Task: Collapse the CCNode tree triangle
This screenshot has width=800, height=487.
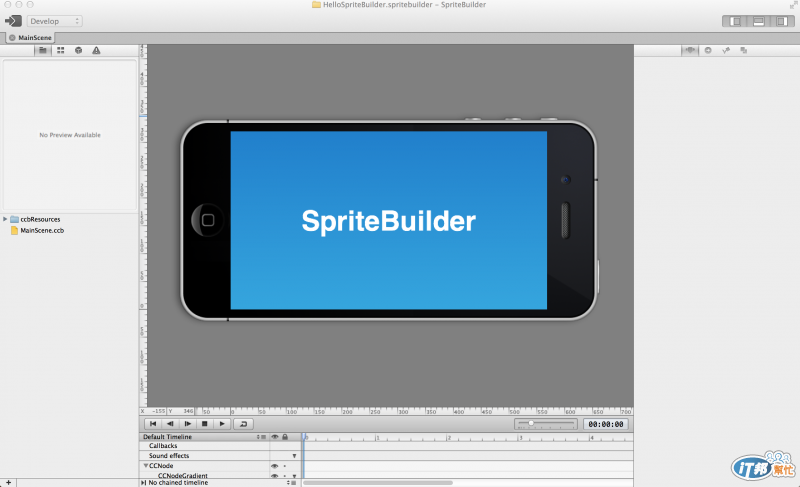Action: pyautogui.click(x=145, y=466)
